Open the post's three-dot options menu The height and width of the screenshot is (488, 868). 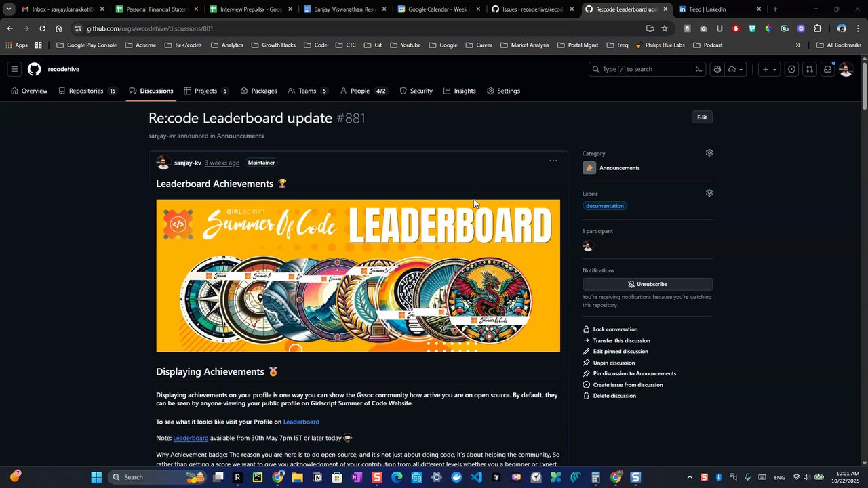click(x=553, y=161)
